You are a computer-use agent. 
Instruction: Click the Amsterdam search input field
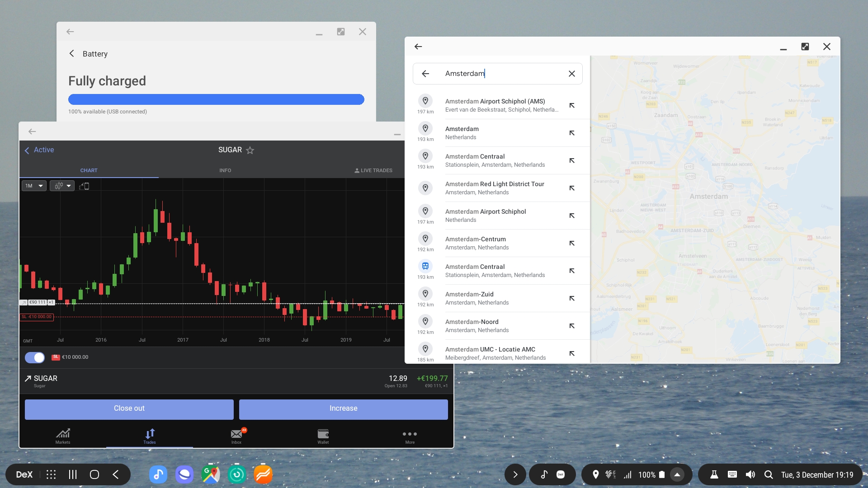(497, 74)
